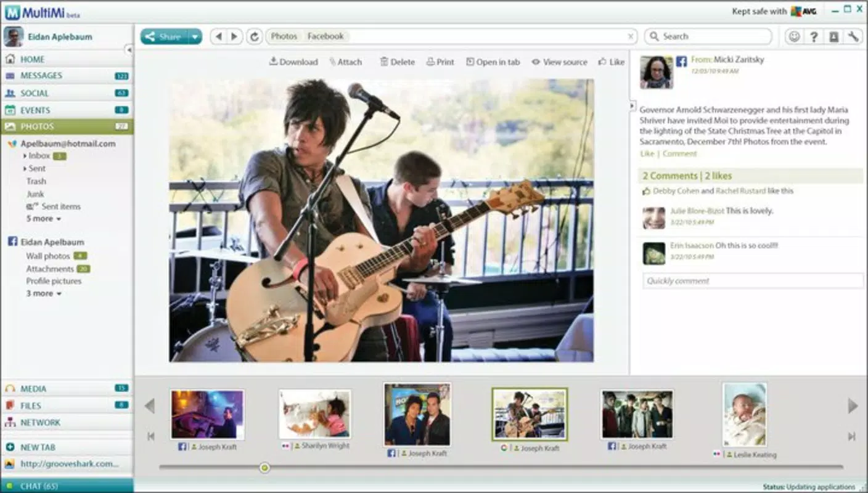
Task: Open FILES section
Action: pos(67,405)
